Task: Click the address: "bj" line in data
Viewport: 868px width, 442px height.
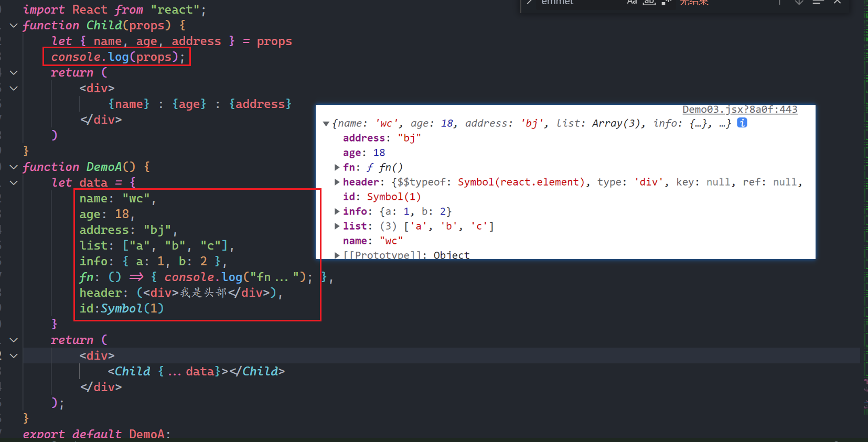Action: point(128,230)
